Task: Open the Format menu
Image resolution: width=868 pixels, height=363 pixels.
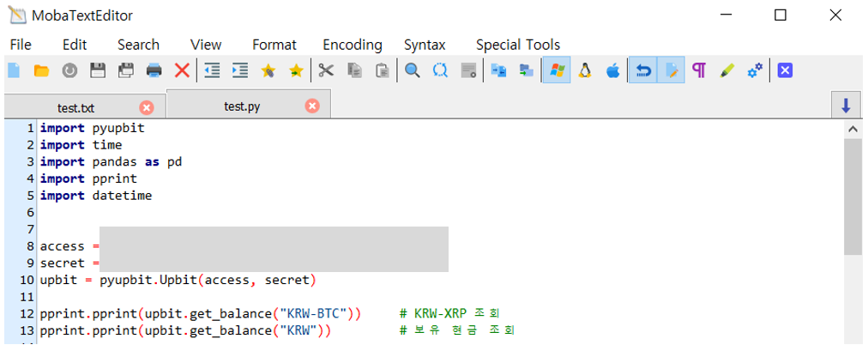Action: [x=274, y=45]
